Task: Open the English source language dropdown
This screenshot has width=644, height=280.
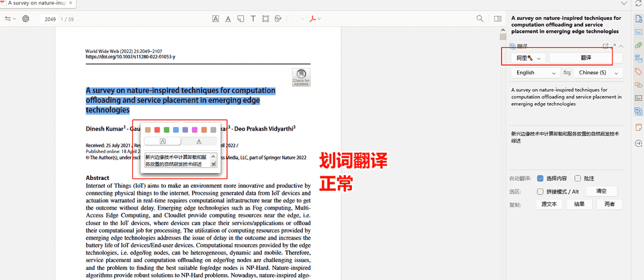Action: coord(535,73)
